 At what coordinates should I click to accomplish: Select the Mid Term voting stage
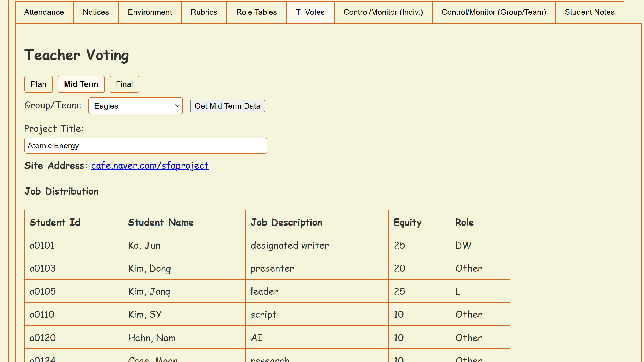81,84
